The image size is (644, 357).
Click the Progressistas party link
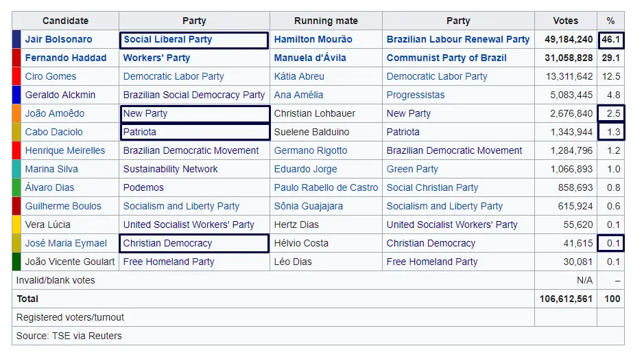[415, 95]
